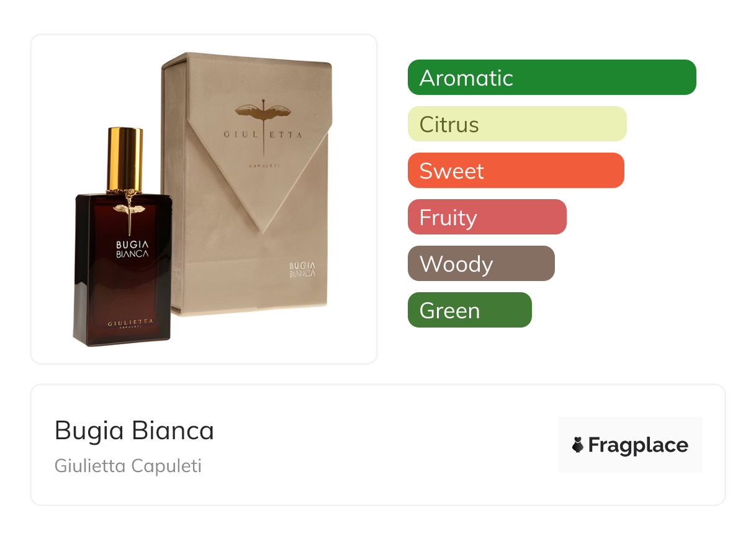Image resolution: width=756 pixels, height=536 pixels.
Task: Select the Aromatic accord bar
Action: pyautogui.click(x=552, y=78)
